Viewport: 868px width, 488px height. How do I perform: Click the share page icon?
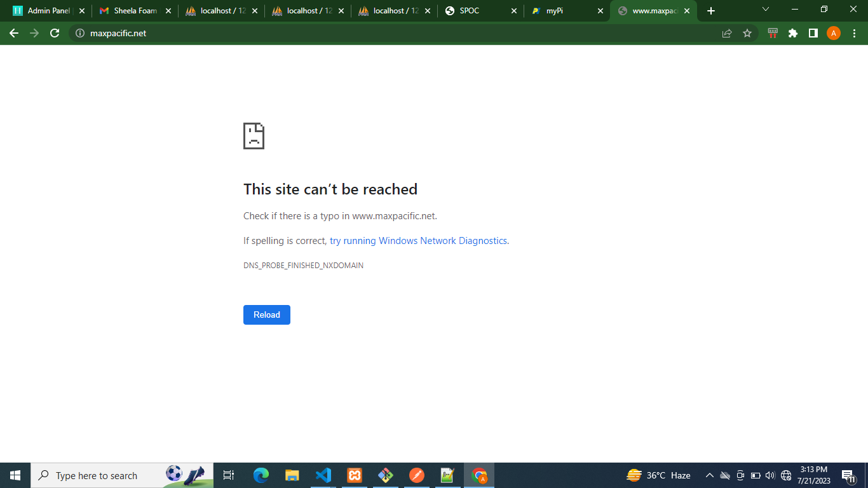[x=727, y=33]
